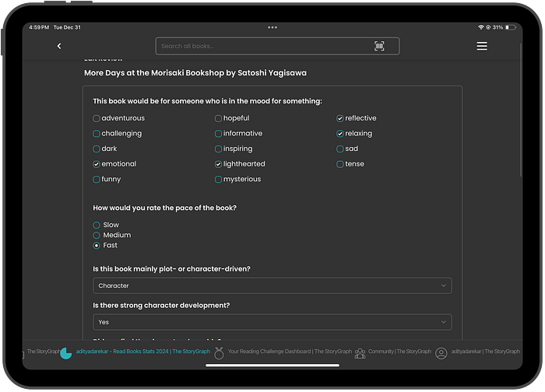Uncheck the relaxing mood checkbox

click(x=340, y=134)
